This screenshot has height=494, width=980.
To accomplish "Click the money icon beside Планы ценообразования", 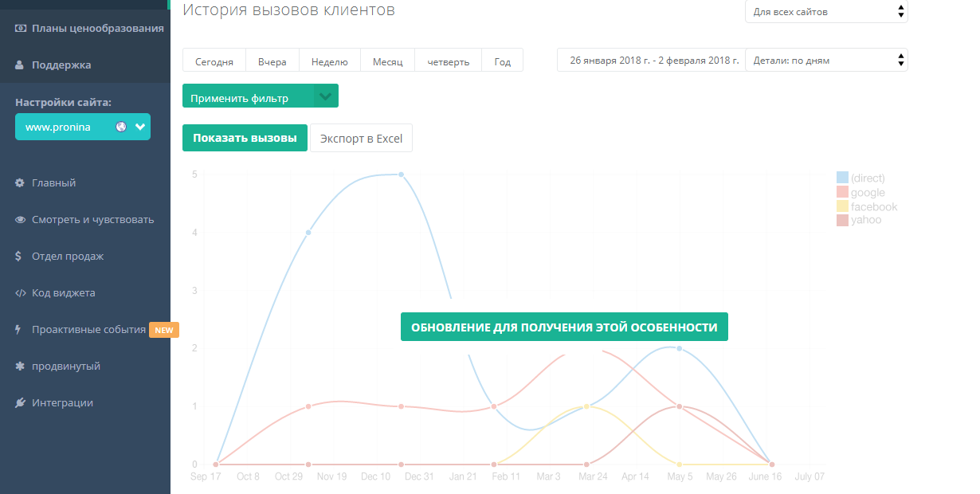I will (20, 29).
